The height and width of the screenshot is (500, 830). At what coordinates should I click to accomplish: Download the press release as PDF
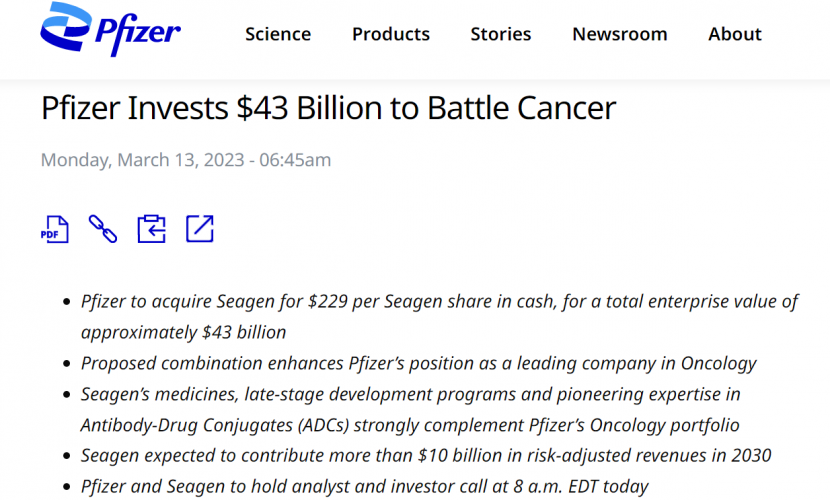coord(54,229)
